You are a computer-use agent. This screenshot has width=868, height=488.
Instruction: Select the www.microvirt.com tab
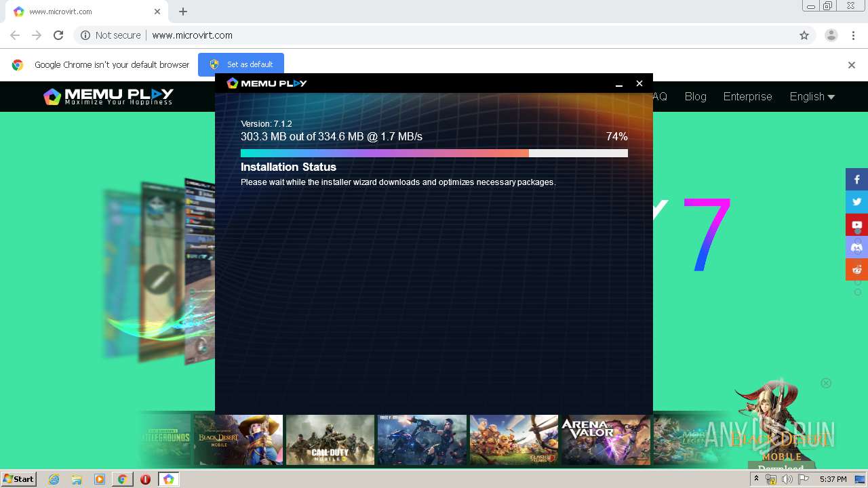(x=87, y=12)
